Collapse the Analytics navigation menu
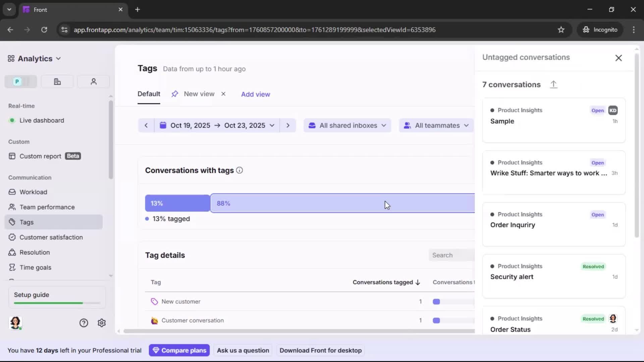Screen dimensions: 644x362 pyautogui.click(x=58, y=58)
